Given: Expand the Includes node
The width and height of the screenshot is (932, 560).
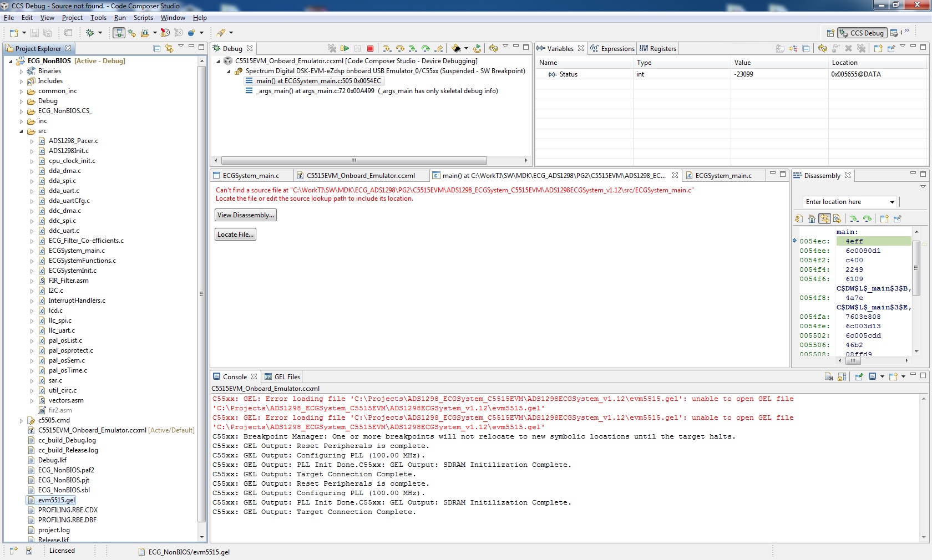Looking at the screenshot, I should click(x=21, y=81).
